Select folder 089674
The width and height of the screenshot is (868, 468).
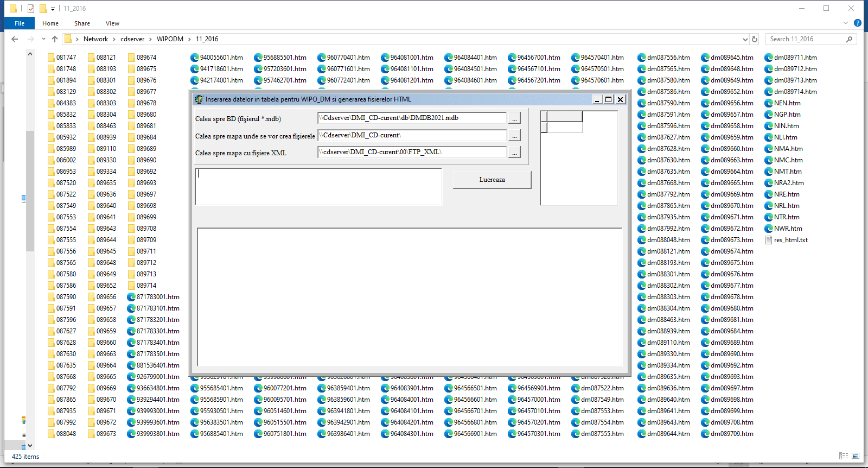click(x=142, y=58)
